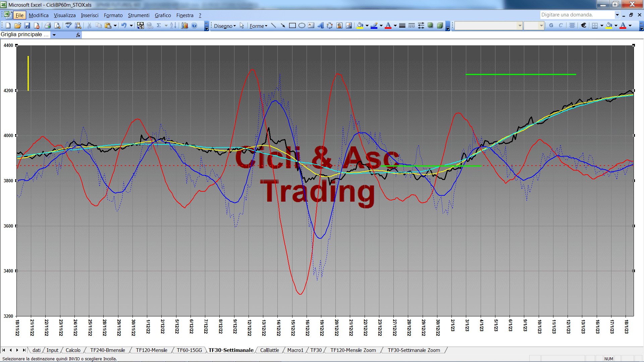The image size is (644, 362).
Task: Open a file with the folder icon
Action: [x=18, y=26]
